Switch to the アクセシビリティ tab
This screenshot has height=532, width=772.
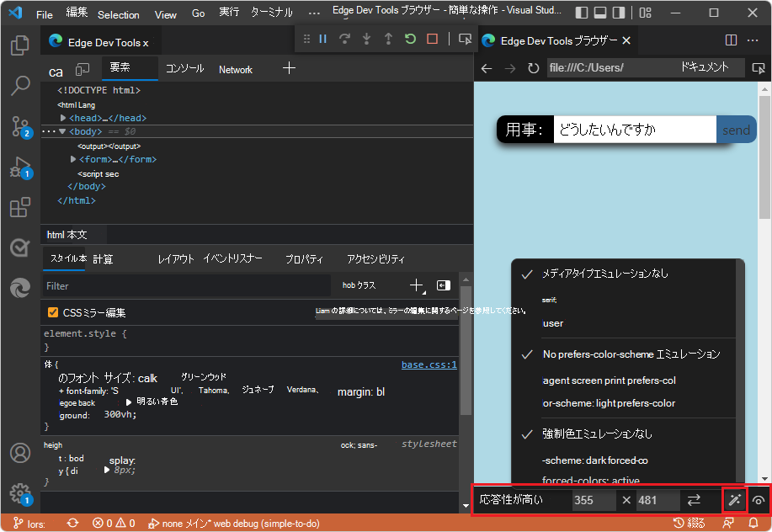(x=375, y=259)
